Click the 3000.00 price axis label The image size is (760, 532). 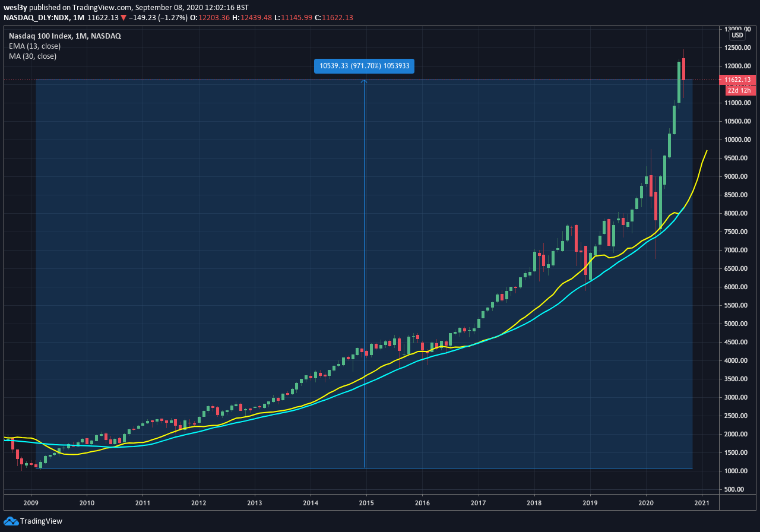coord(736,397)
